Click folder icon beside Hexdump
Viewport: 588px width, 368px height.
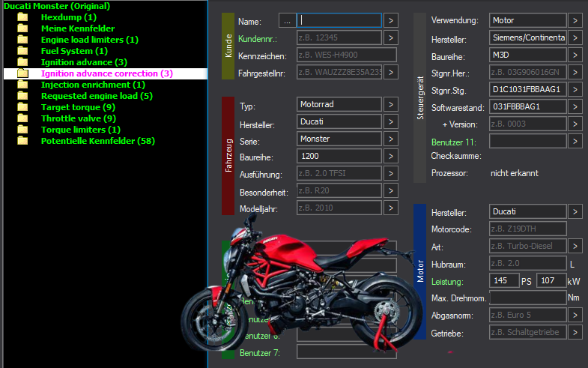click(x=23, y=17)
